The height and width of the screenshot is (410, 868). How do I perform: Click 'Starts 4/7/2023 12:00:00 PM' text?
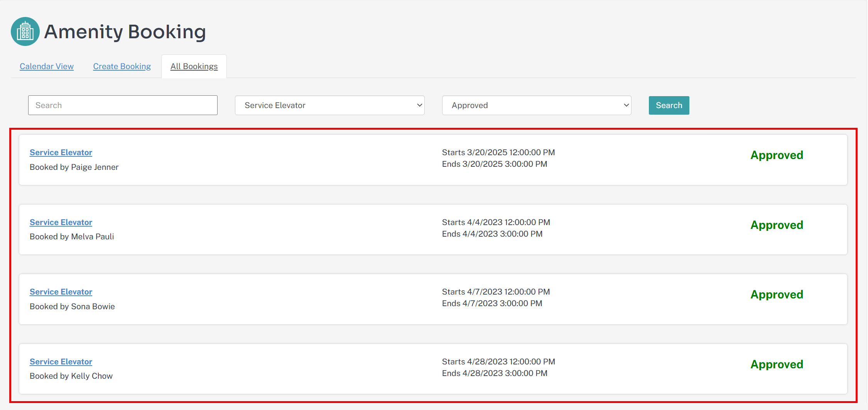tap(496, 292)
